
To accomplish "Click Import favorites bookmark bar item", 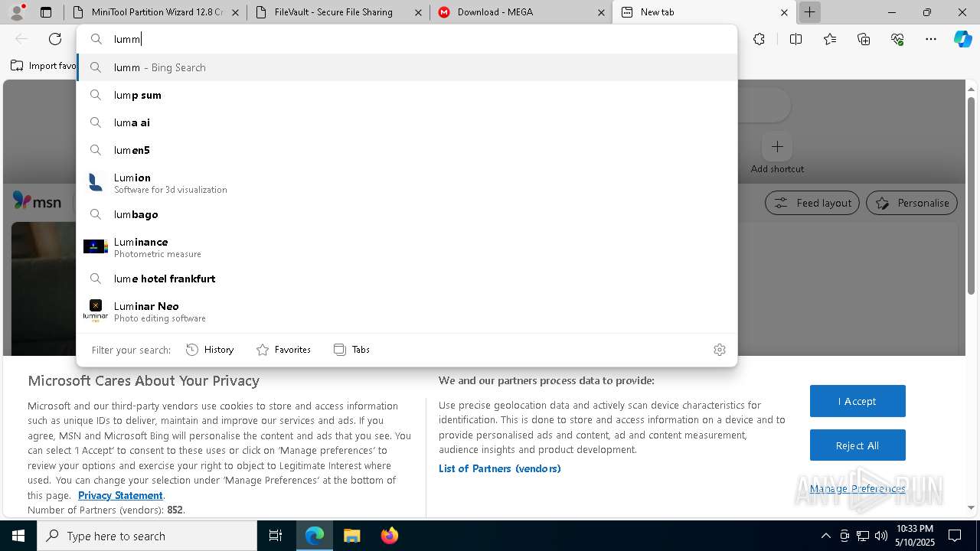I will [x=44, y=66].
